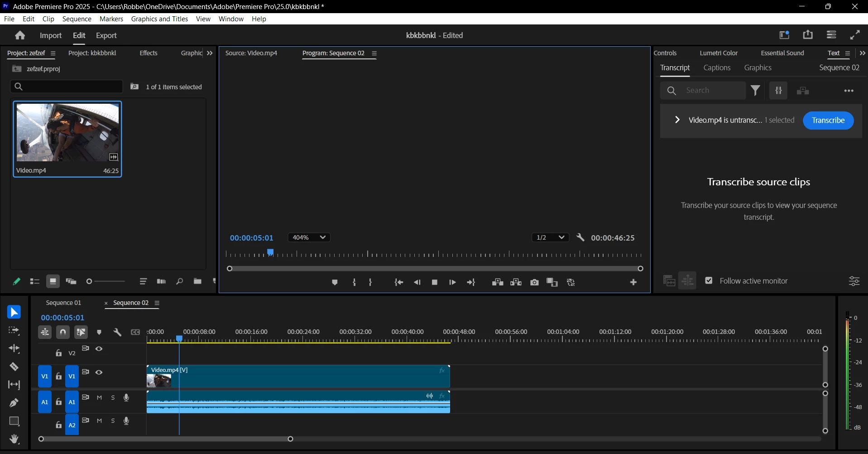Expand the Video.mp4 untranscribed row
The height and width of the screenshot is (454, 868).
pyautogui.click(x=677, y=120)
